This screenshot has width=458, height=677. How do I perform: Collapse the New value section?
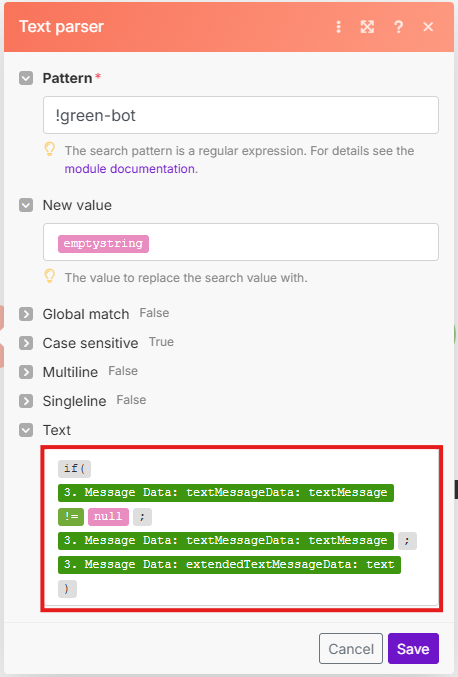(x=26, y=205)
